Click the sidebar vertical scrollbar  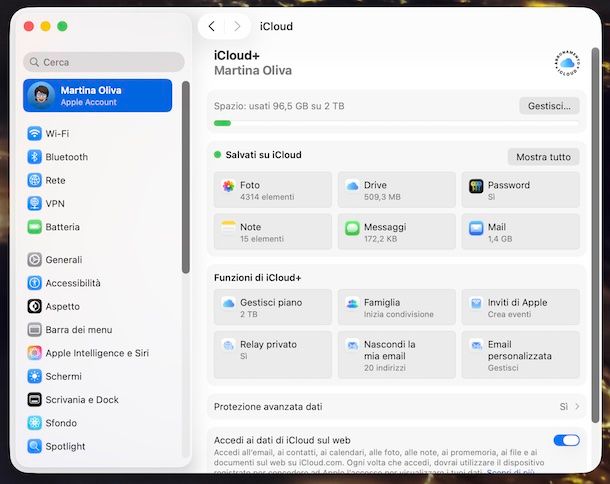(x=186, y=177)
